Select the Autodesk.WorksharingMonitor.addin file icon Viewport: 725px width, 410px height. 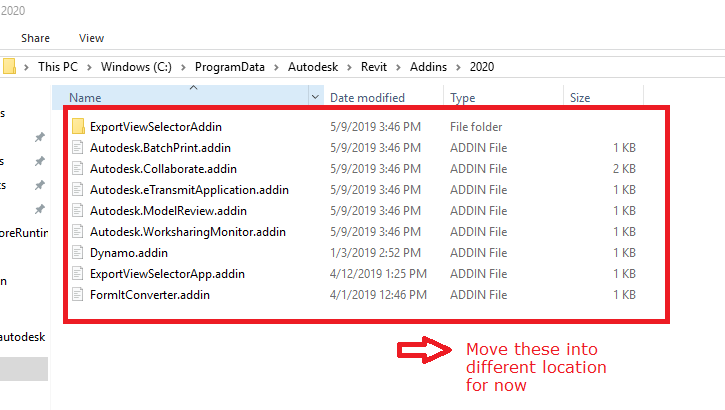pos(78,232)
